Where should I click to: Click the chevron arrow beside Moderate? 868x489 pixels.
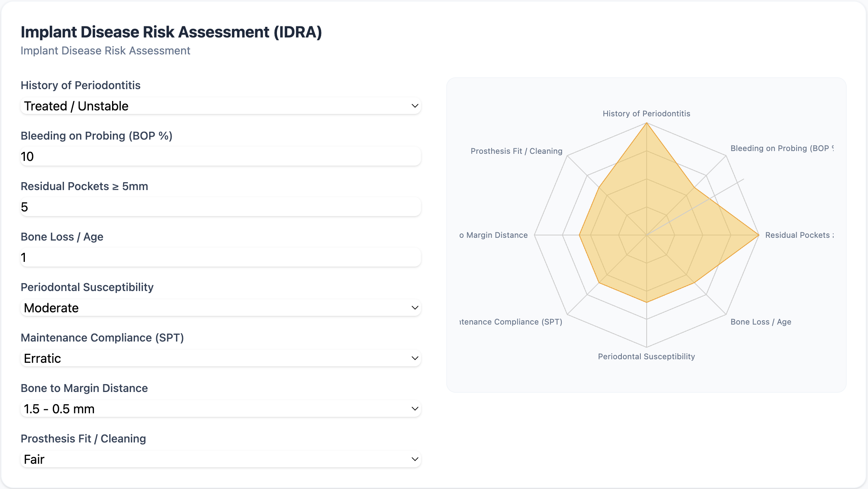coord(415,308)
